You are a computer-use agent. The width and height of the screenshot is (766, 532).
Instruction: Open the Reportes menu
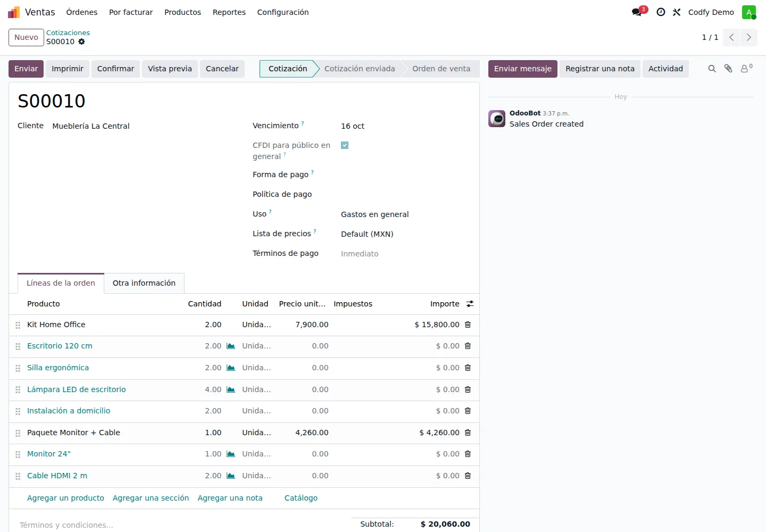[x=229, y=12]
